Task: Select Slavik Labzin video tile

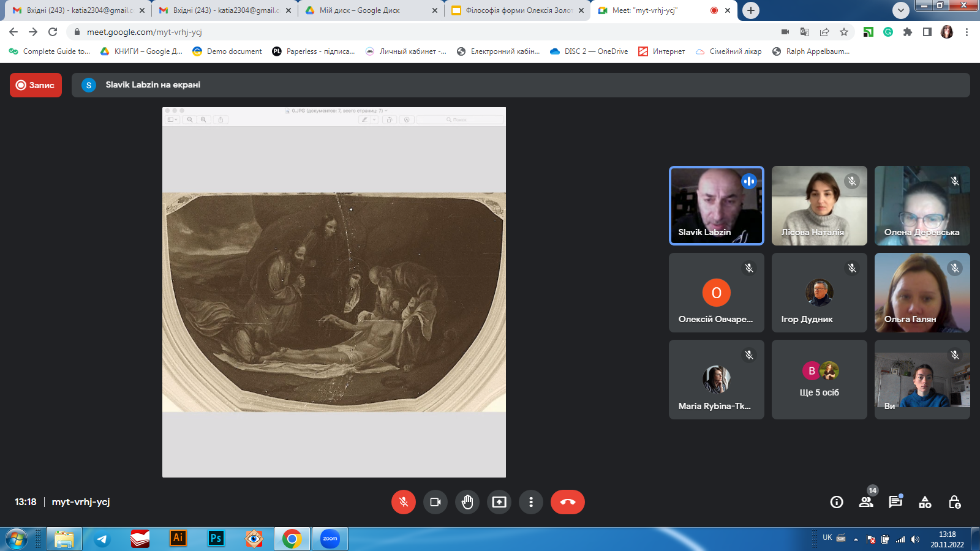Action: [717, 206]
